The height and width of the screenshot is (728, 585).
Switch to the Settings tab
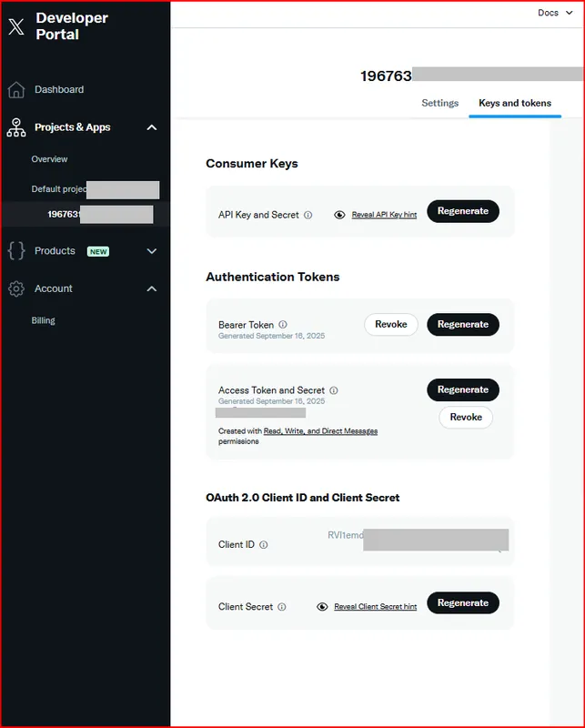coord(439,103)
